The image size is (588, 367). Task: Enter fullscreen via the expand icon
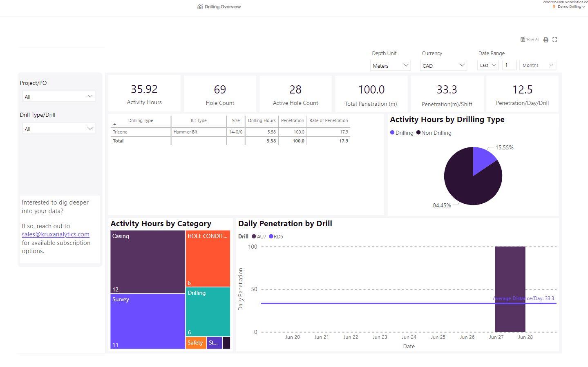(554, 39)
